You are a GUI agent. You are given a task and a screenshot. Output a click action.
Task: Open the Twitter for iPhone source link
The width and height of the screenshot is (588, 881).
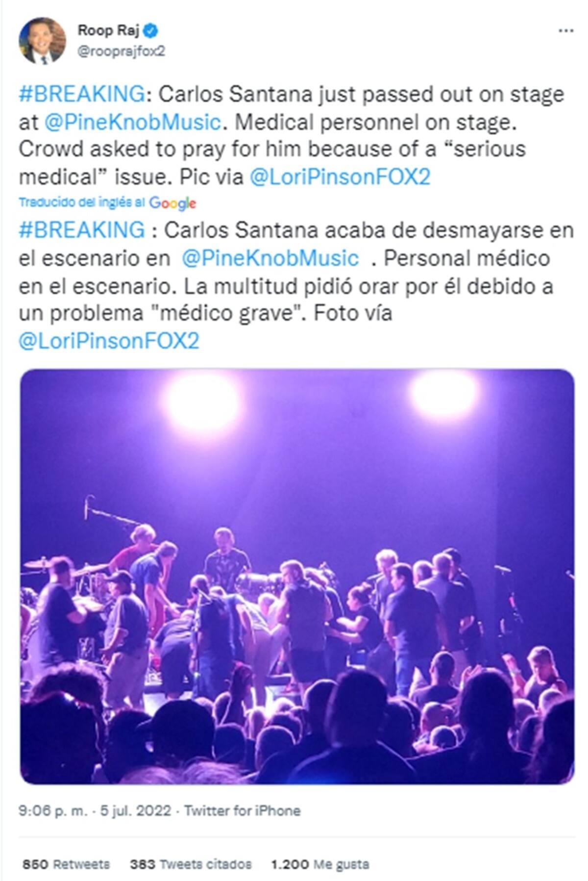(242, 810)
